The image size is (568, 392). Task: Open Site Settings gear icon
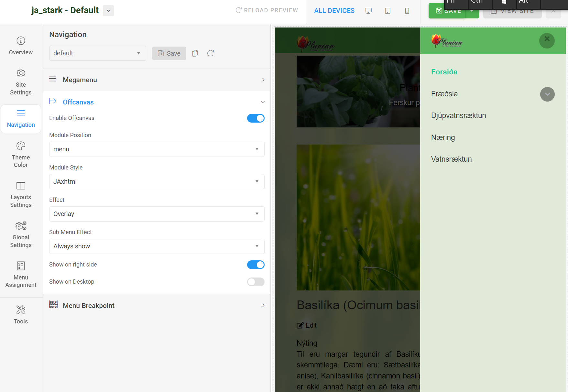pos(21,73)
